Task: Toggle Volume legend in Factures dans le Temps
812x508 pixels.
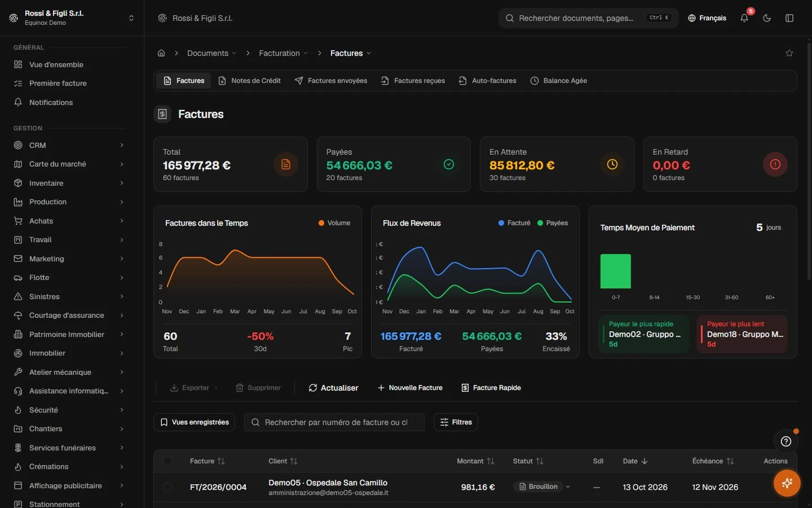Action: pyautogui.click(x=334, y=223)
